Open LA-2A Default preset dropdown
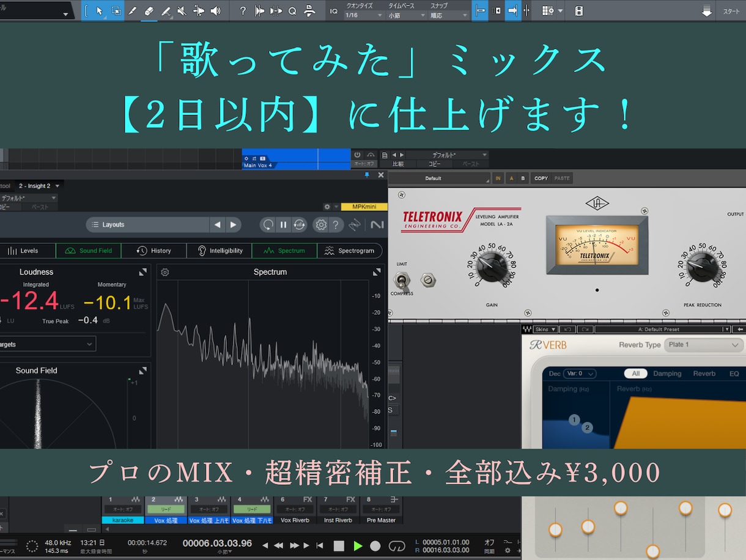 (x=439, y=179)
